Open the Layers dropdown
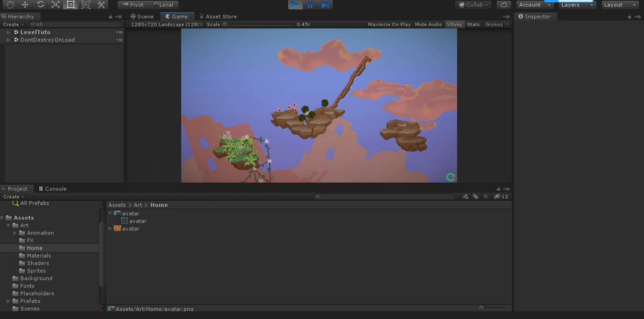Image resolution: width=644 pixels, height=319 pixels. pyautogui.click(x=577, y=5)
